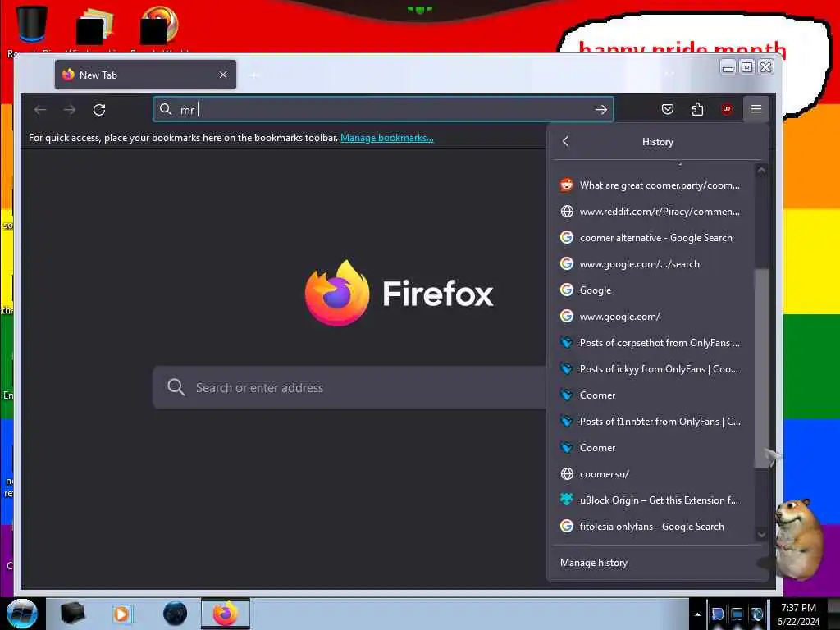This screenshot has width=840, height=630.
Task: Select the New Tab tab
Action: [145, 75]
